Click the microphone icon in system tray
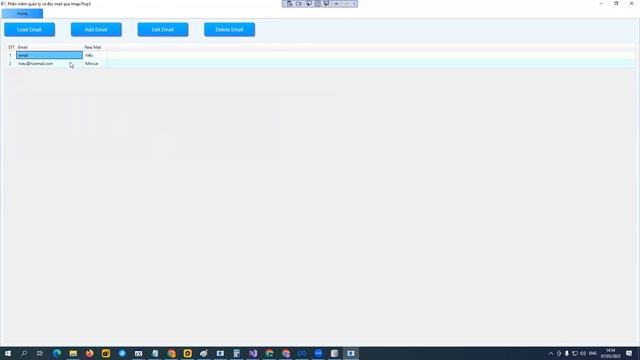 click(x=567, y=353)
